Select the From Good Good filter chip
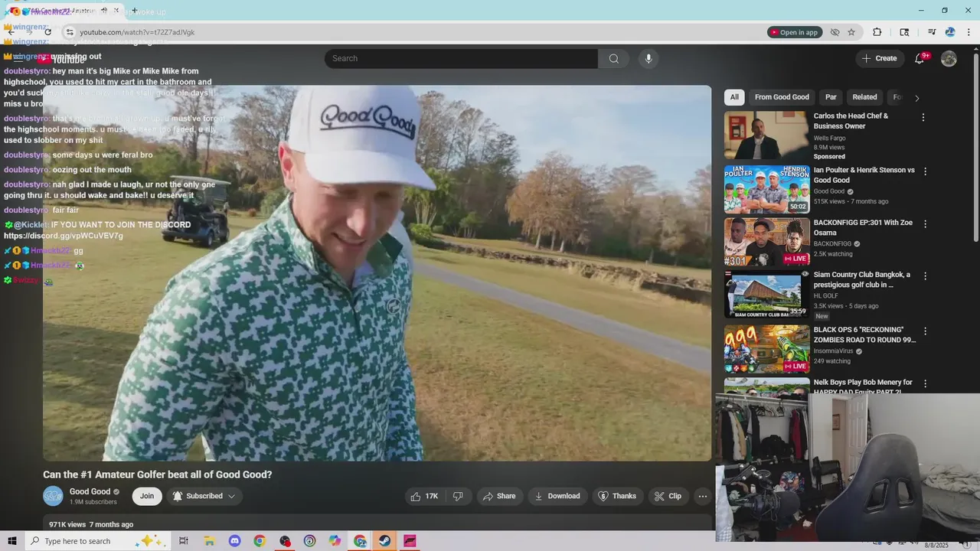This screenshot has width=980, height=551. (x=782, y=97)
